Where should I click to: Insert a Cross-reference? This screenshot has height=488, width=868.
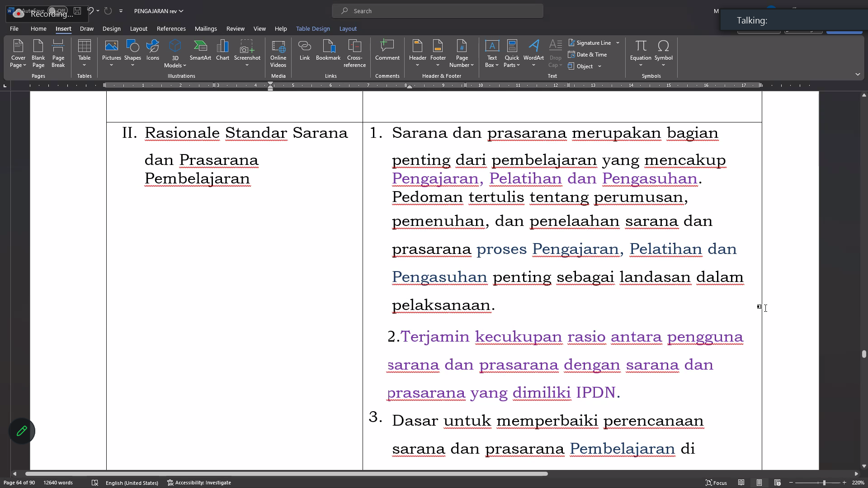(355, 53)
